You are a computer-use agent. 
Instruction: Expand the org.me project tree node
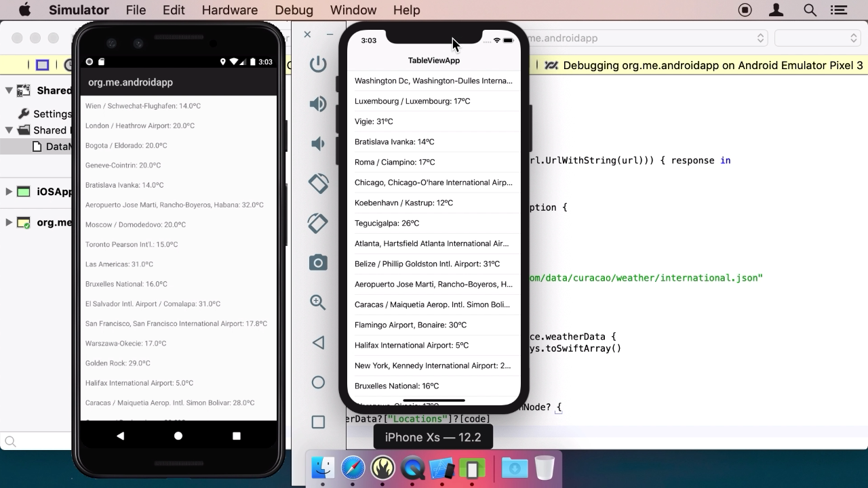8,222
